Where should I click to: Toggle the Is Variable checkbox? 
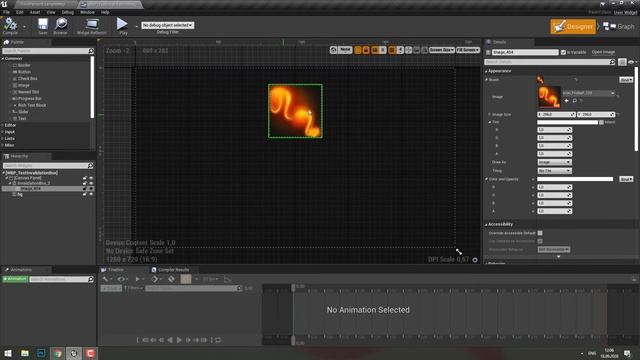click(563, 52)
